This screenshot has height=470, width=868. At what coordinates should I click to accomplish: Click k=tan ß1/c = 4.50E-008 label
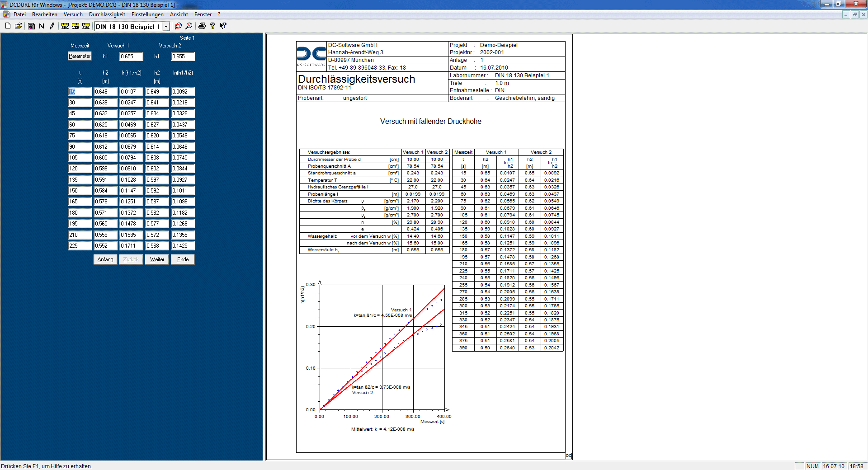click(382, 315)
